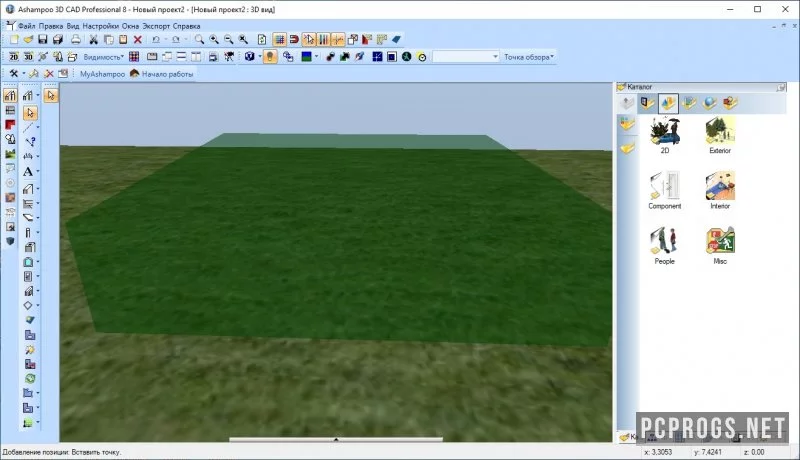Switch to 3D view with the 3D icon
The width and height of the screenshot is (800, 460).
tap(29, 57)
